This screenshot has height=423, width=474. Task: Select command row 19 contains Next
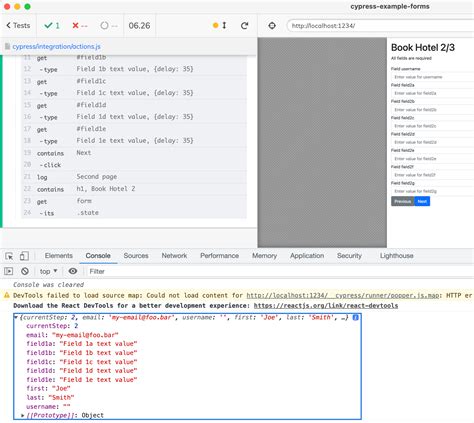[134, 153]
